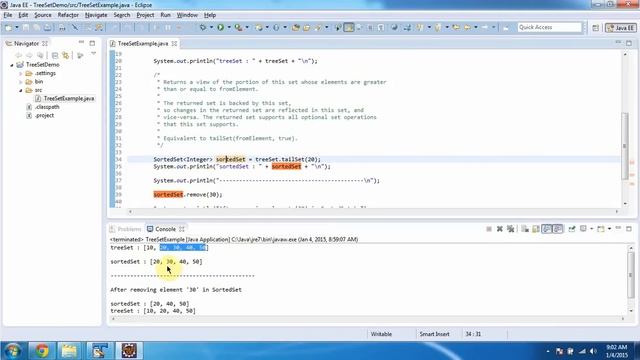Close the TreeSetExample.java editor tab

tap(174, 43)
